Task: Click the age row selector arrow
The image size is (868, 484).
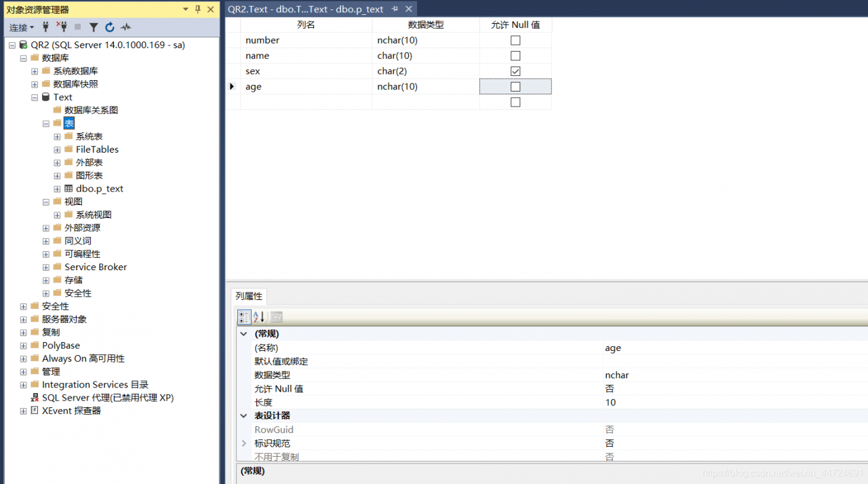Action: click(233, 87)
